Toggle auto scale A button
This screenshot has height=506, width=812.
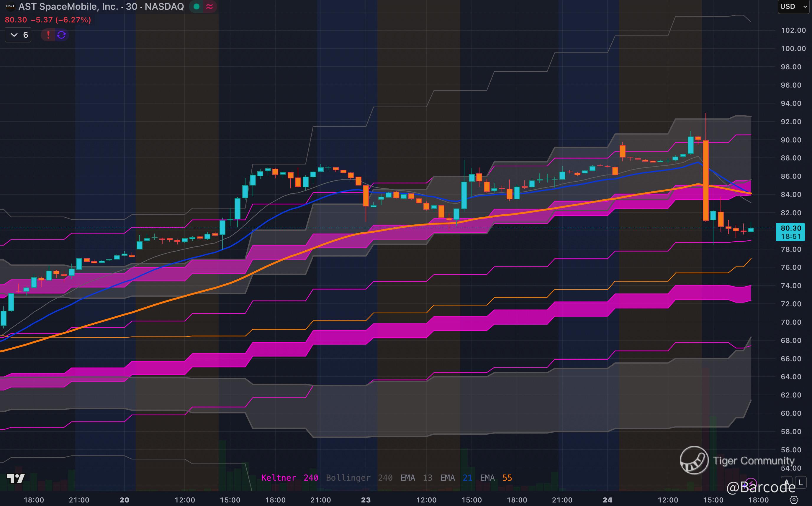[786, 482]
